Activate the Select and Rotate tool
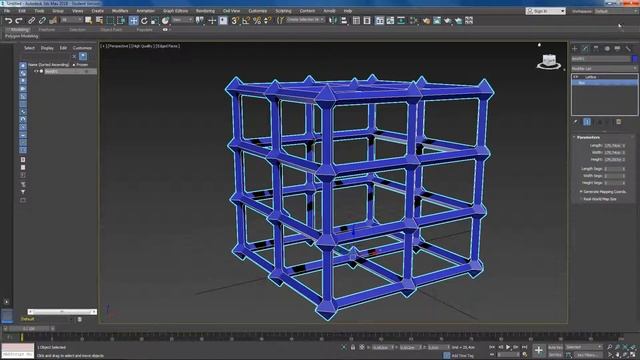The image size is (640, 360). click(144, 20)
